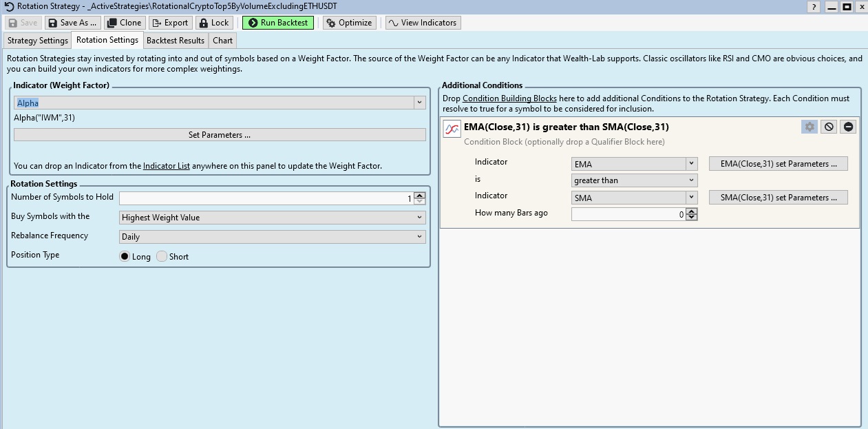The image size is (868, 429).
Task: Open the Rebalance Frequency dropdown
Action: click(x=273, y=237)
